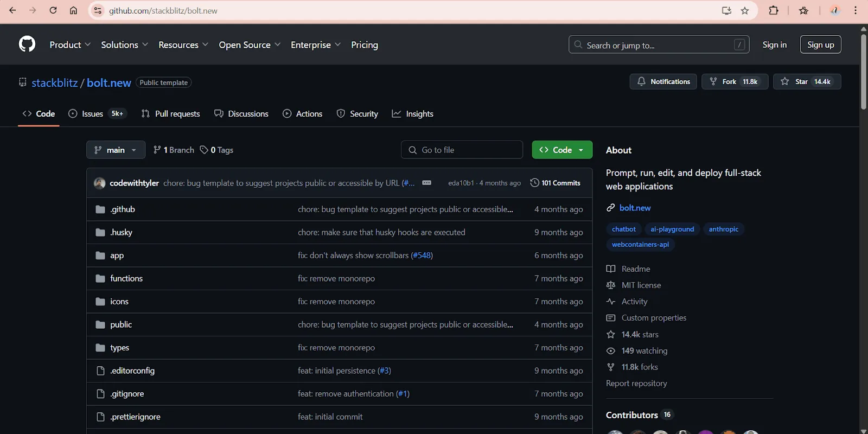This screenshot has height=434, width=868.
Task: Expand the Open Source menu
Action: (250, 45)
